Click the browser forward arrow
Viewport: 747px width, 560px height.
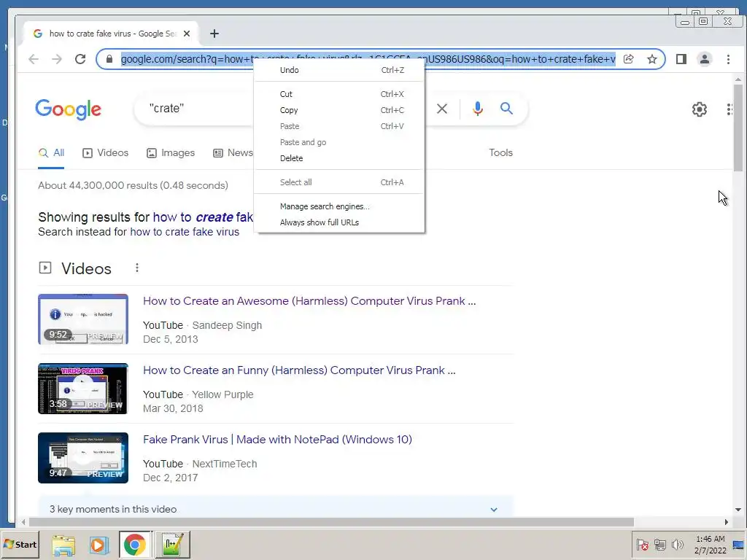(x=57, y=59)
